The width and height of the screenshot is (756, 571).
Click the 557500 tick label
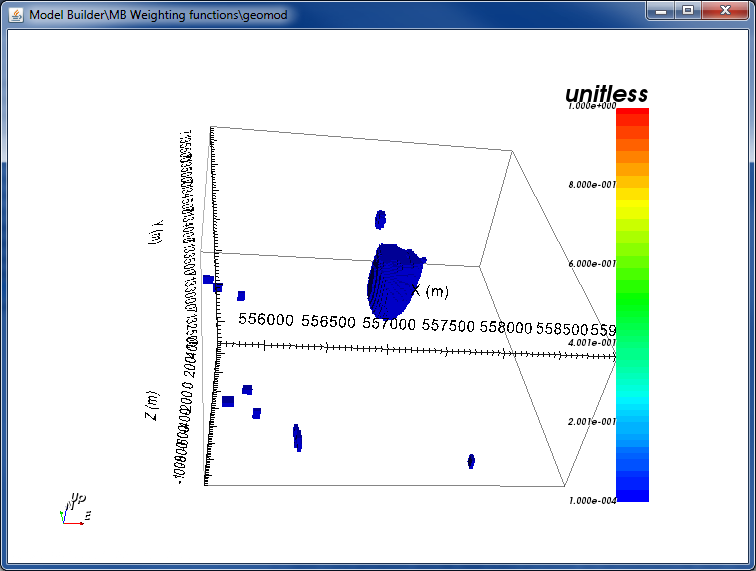pyautogui.click(x=448, y=326)
